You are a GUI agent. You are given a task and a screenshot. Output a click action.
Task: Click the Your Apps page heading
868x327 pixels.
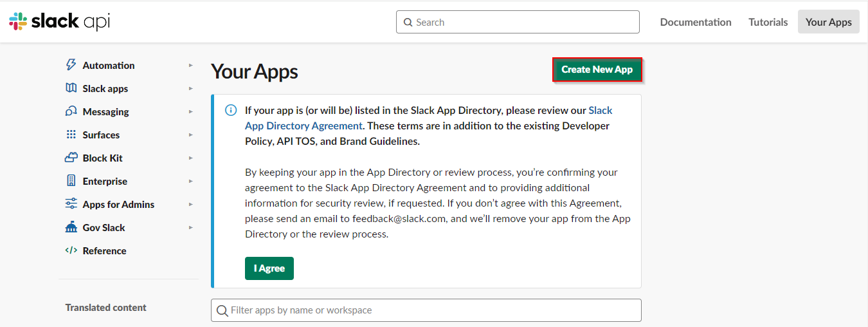click(255, 71)
